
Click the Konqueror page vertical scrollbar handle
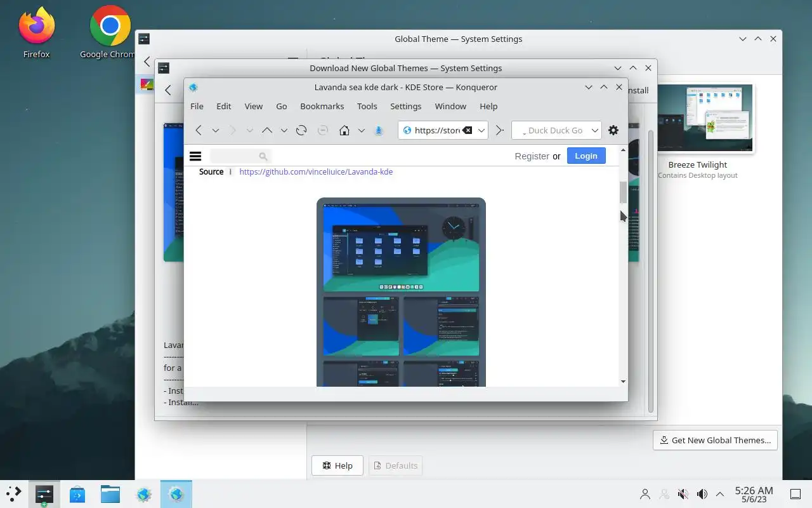tap(623, 192)
